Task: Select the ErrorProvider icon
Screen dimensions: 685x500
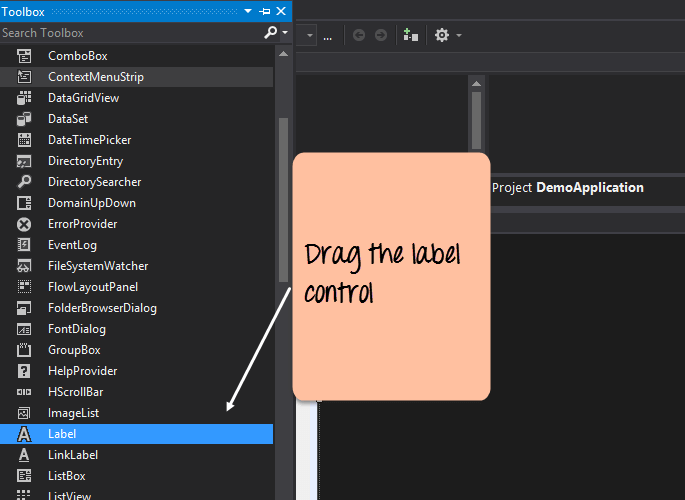Action: click(x=25, y=224)
